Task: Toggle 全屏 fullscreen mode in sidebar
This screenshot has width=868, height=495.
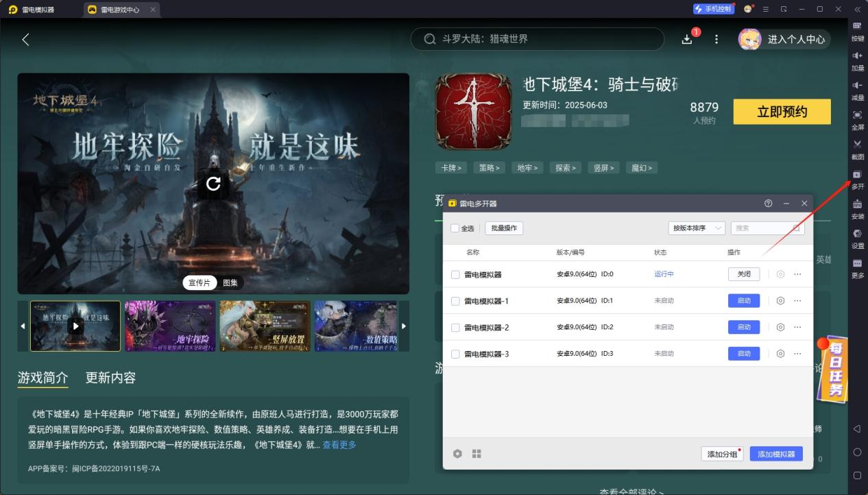Action: pos(857,120)
